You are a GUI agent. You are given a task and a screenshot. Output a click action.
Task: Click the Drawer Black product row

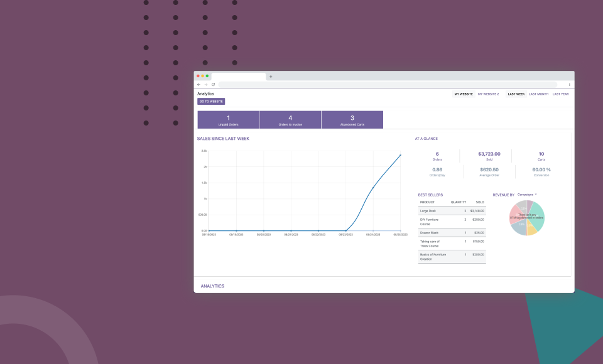coord(452,232)
